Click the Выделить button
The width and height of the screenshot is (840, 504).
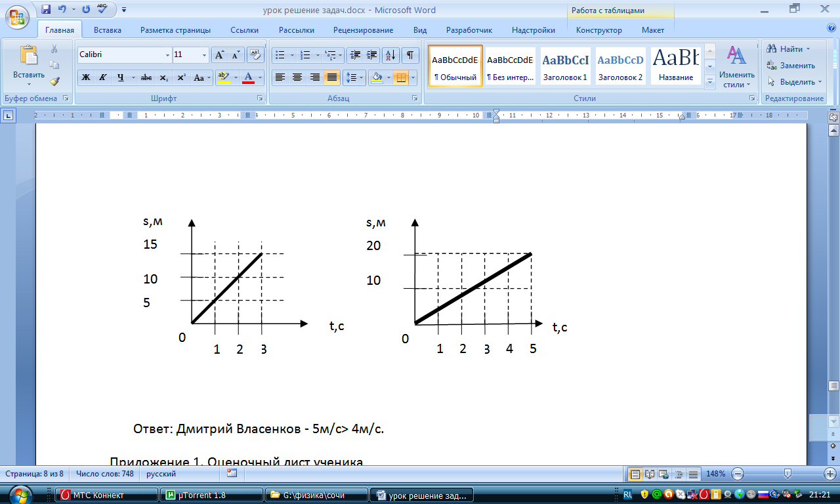pos(794,82)
